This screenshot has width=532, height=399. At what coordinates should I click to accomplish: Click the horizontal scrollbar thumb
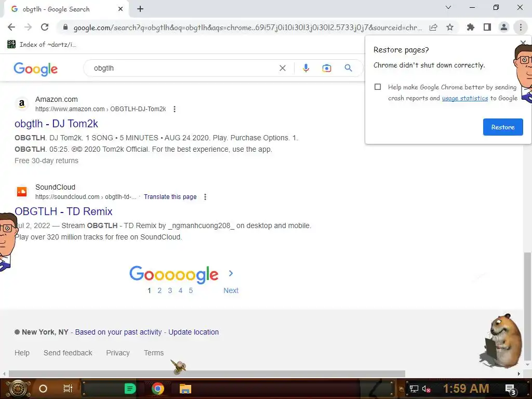click(x=207, y=374)
